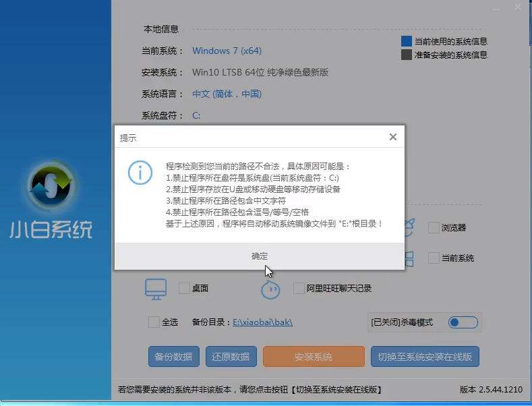Close the 提示 dialog with the X

point(393,137)
